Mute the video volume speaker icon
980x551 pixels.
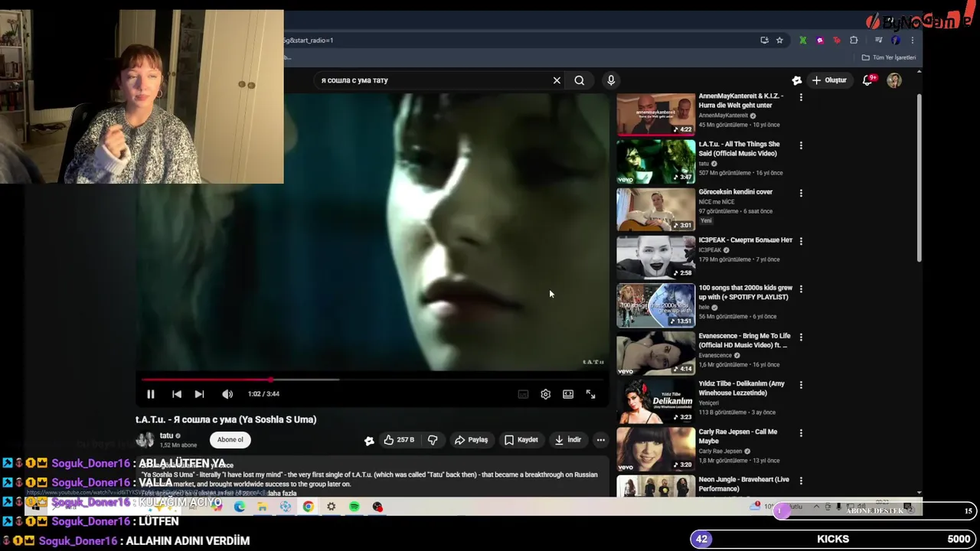[x=227, y=394]
